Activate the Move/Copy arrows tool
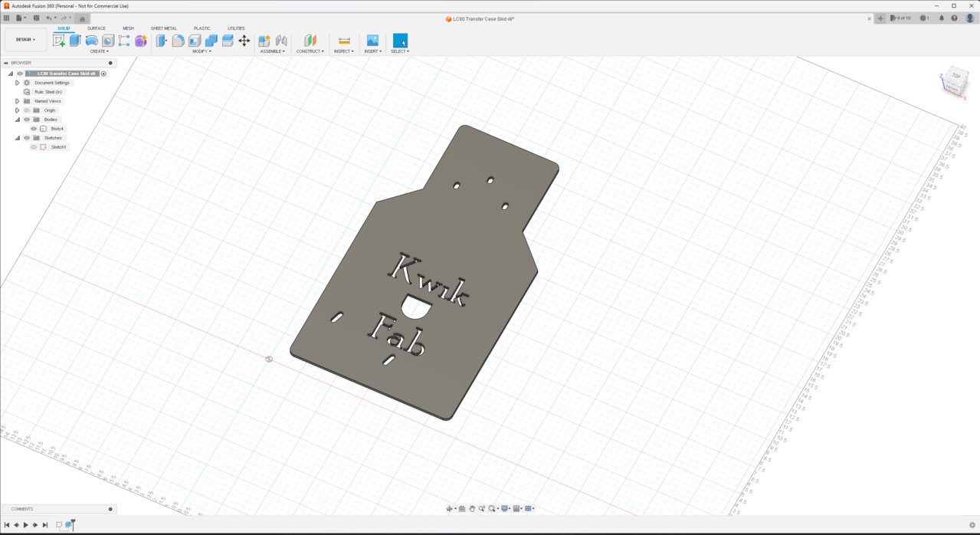Viewport: 980px width, 535px height. coord(244,41)
